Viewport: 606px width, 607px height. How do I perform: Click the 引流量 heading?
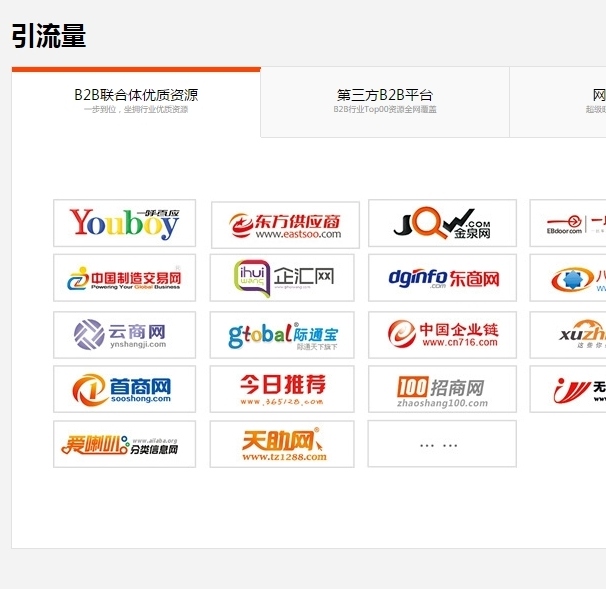[49, 36]
